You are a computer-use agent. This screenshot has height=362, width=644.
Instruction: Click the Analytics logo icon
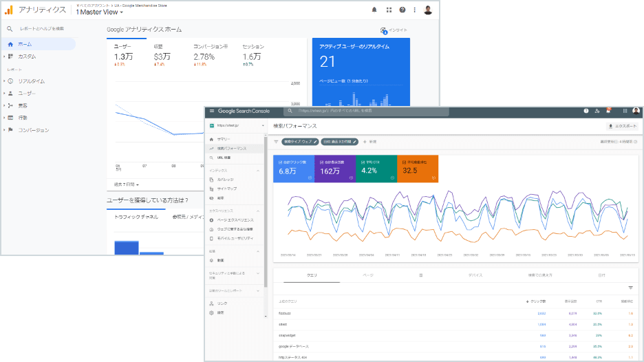pos(8,10)
